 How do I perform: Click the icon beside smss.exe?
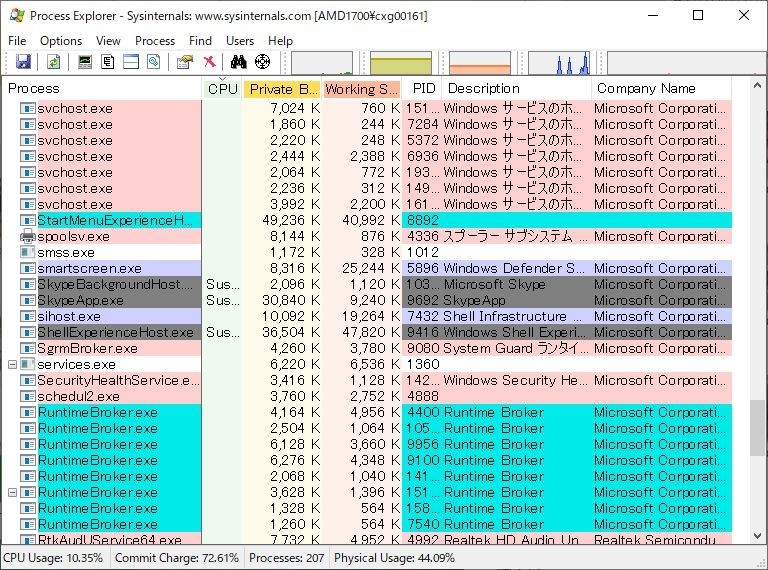28,252
